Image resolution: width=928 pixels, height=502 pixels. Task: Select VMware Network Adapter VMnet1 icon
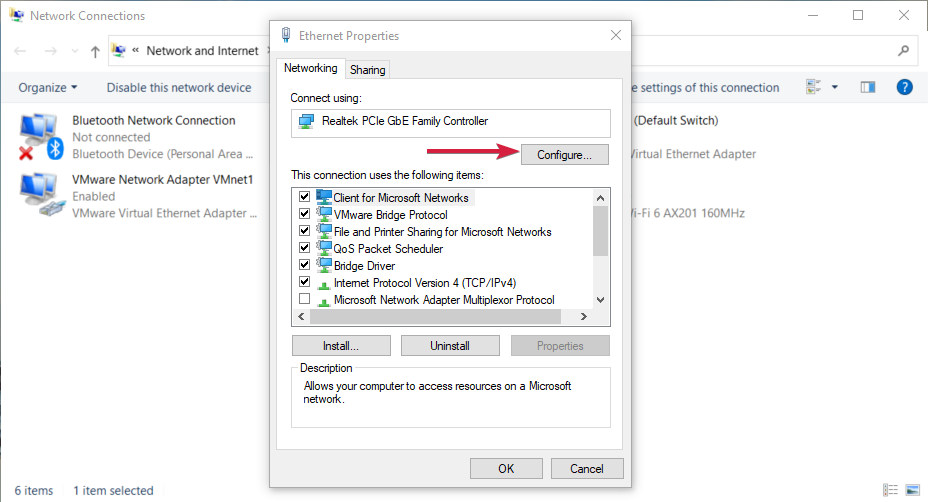tap(41, 195)
